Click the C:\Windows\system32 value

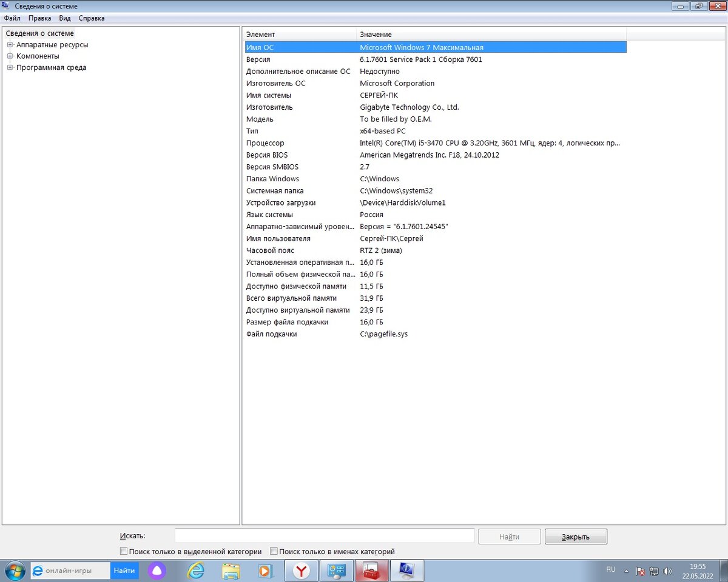click(x=396, y=190)
